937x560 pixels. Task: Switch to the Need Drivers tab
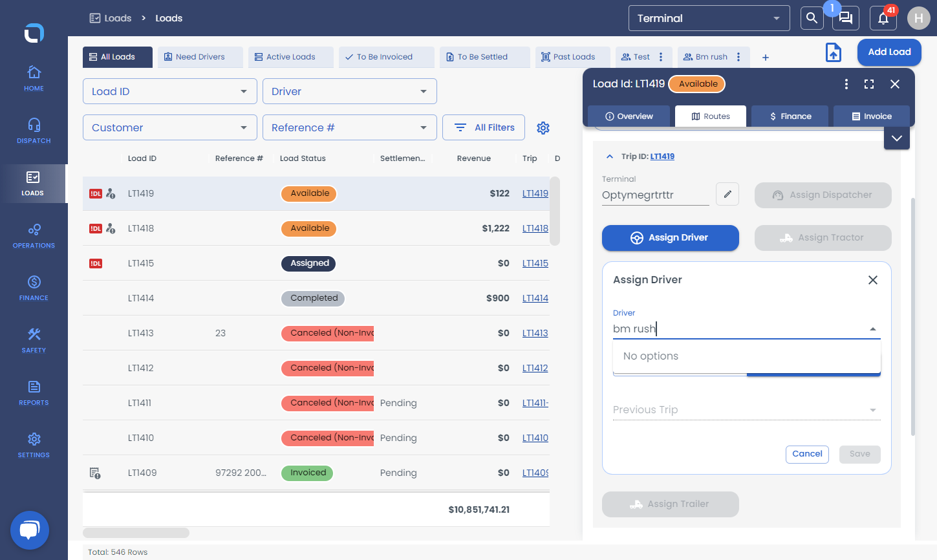click(200, 57)
